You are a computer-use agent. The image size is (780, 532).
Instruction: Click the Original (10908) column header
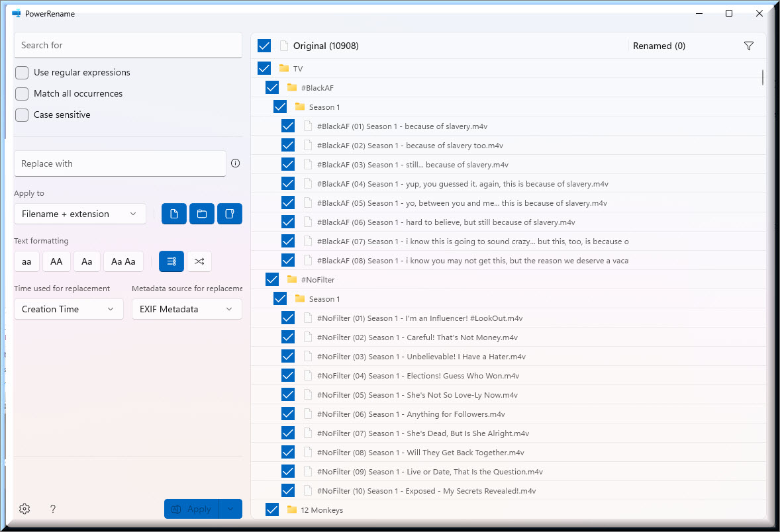pyautogui.click(x=326, y=46)
